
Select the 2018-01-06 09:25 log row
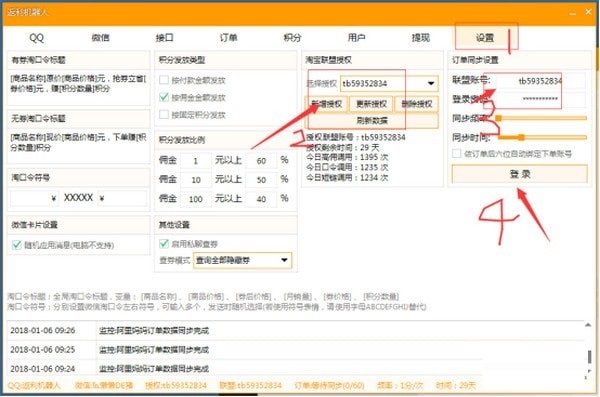(x=295, y=350)
